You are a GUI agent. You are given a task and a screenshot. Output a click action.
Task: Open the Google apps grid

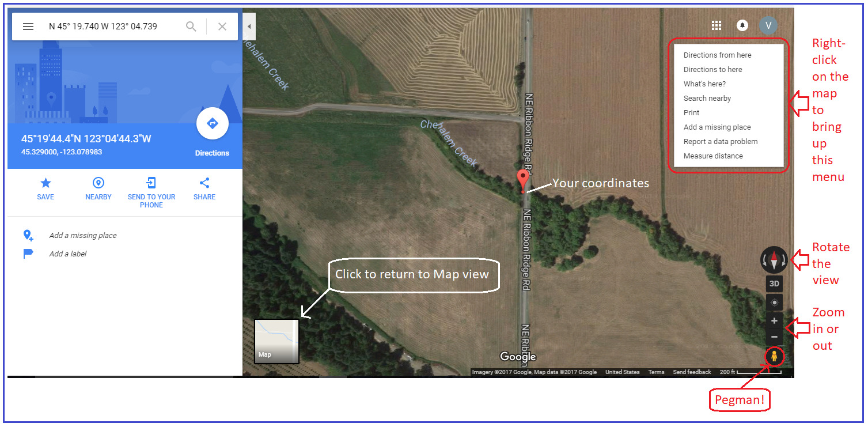pyautogui.click(x=717, y=25)
